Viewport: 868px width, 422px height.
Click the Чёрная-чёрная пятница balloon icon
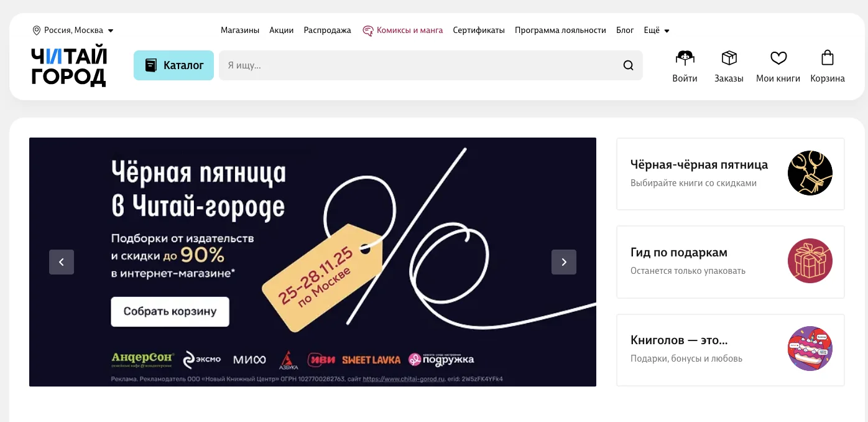[x=810, y=173]
